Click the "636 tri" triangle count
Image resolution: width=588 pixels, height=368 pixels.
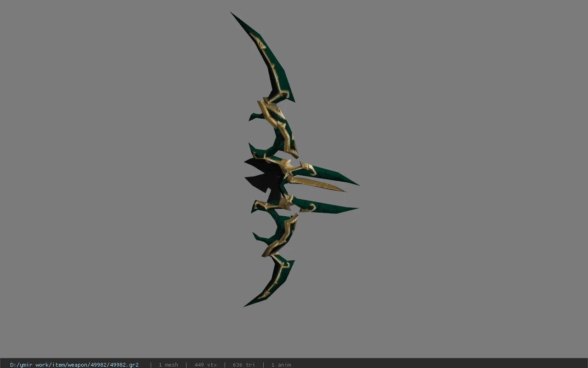[244, 365]
